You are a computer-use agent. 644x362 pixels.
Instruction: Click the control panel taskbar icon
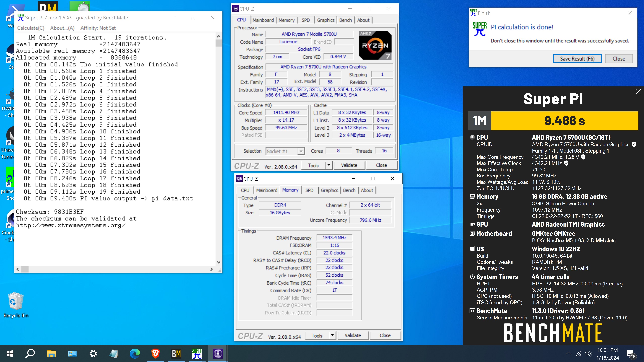coord(72,353)
